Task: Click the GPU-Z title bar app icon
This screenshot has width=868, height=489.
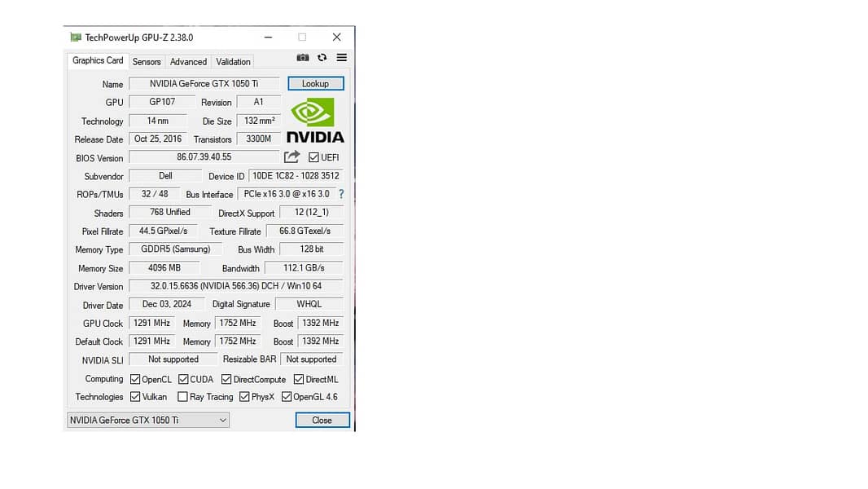Action: coord(76,37)
